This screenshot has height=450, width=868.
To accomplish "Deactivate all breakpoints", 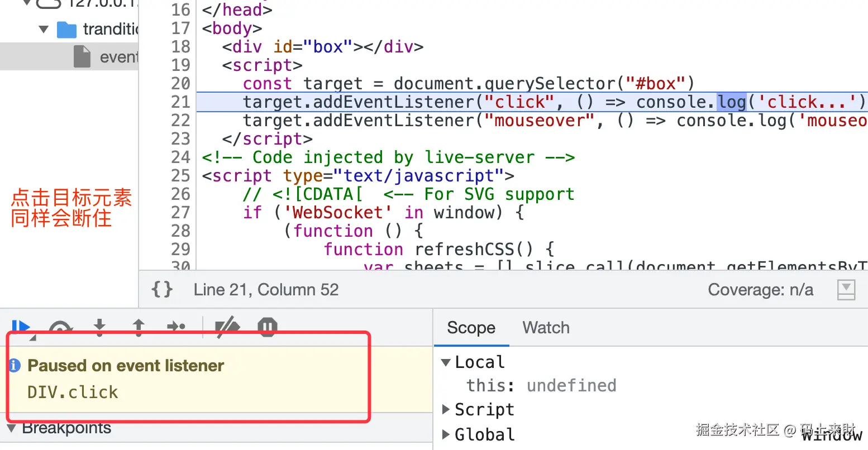I will [227, 327].
